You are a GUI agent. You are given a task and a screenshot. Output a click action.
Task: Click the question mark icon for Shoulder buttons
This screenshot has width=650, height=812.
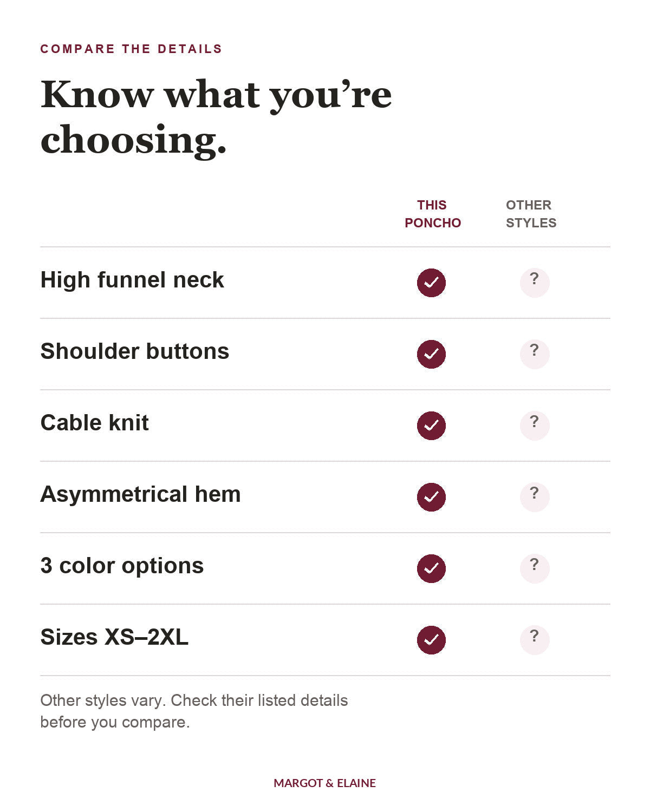(x=535, y=354)
